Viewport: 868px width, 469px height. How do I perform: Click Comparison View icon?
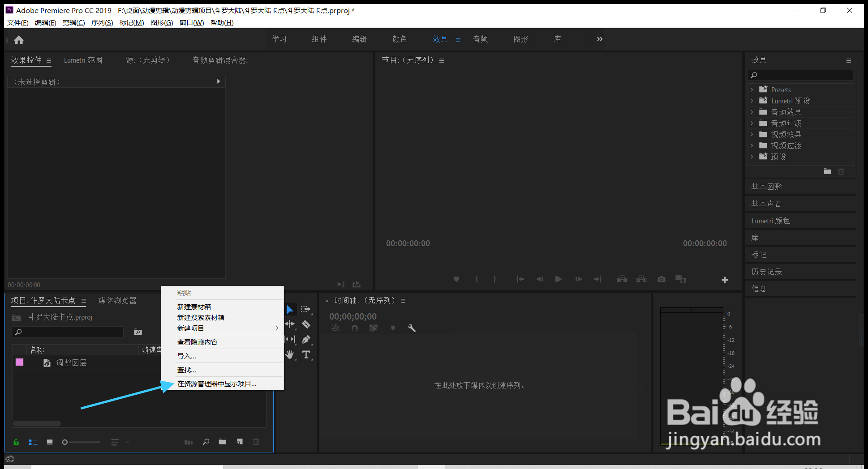(x=681, y=279)
